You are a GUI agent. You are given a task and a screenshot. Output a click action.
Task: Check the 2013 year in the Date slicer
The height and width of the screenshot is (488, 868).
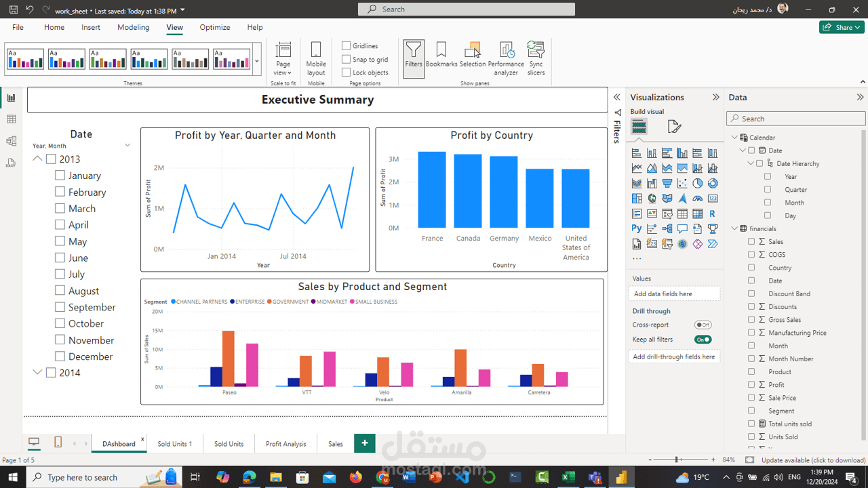pyautogui.click(x=51, y=159)
